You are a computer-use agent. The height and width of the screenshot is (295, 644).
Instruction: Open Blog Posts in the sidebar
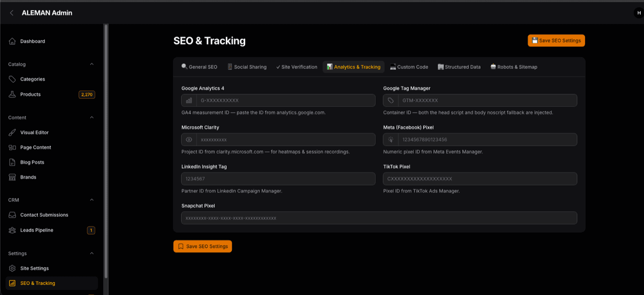click(52, 162)
